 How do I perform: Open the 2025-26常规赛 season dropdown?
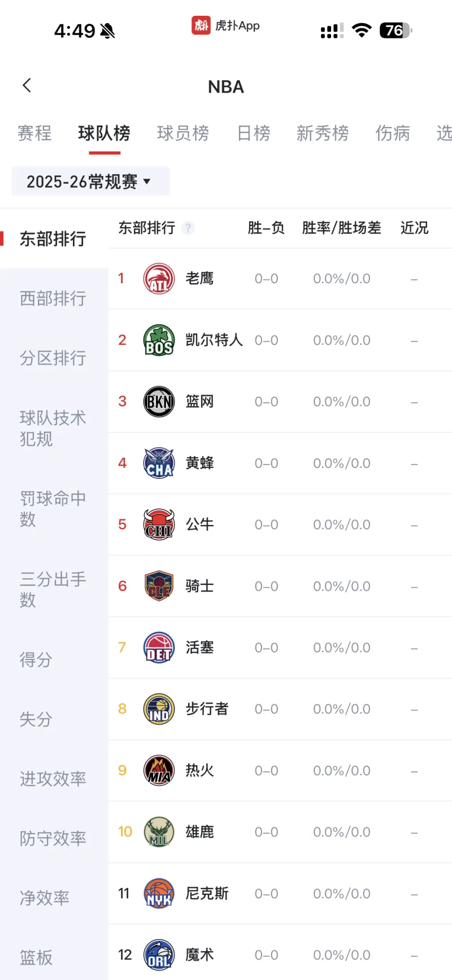point(90,181)
